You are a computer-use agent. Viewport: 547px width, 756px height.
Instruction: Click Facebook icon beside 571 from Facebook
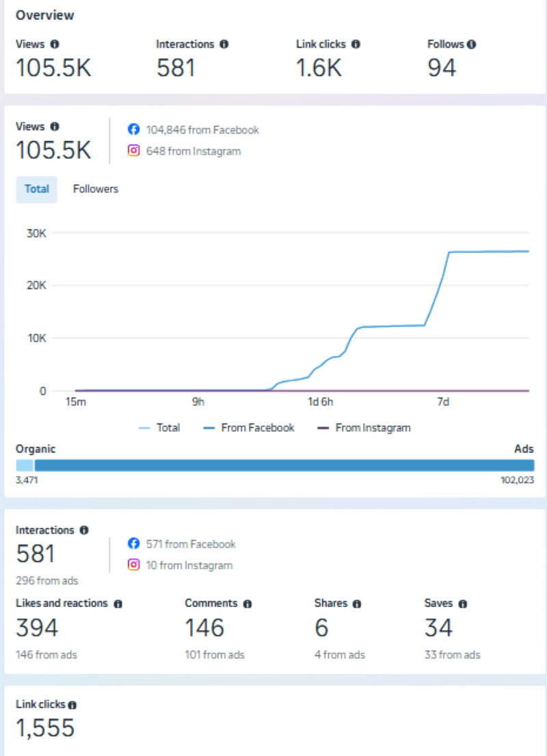(x=133, y=543)
